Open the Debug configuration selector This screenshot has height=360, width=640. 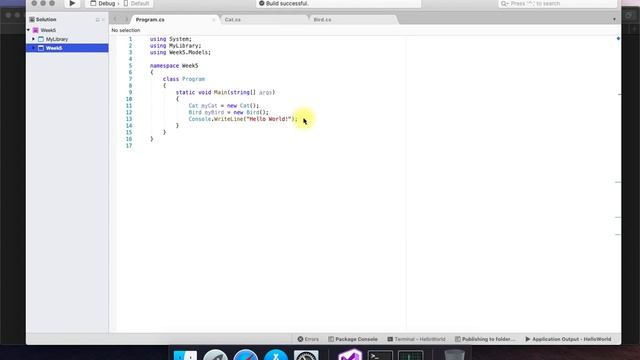(x=103, y=3)
